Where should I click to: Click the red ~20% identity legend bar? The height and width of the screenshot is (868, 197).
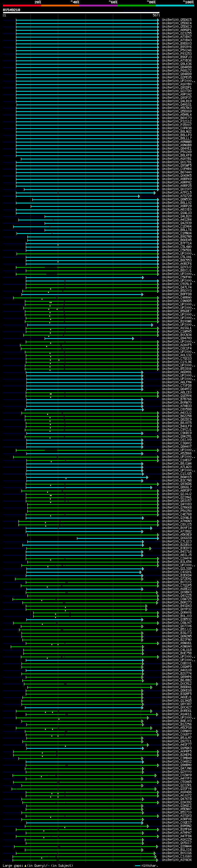[22, 6]
